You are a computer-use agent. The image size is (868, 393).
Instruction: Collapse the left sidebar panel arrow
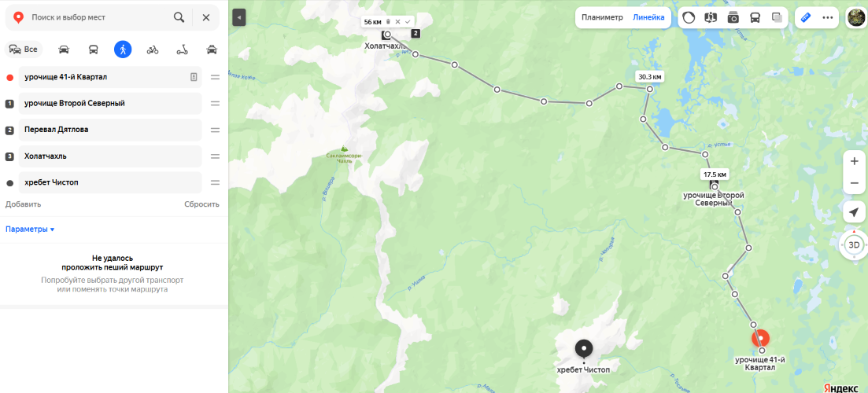point(239,18)
